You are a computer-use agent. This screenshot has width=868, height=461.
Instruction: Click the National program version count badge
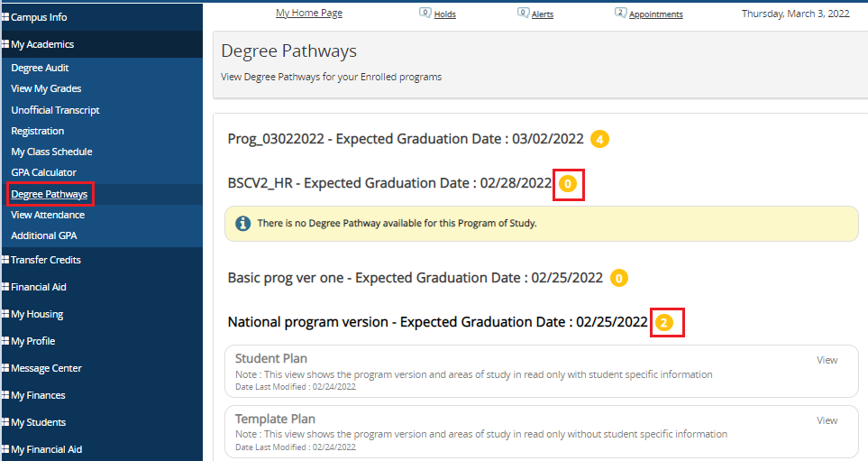coord(664,322)
